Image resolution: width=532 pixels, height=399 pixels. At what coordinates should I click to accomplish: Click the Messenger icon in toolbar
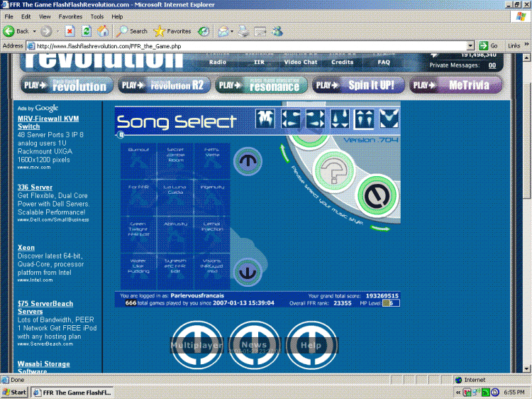(277, 31)
